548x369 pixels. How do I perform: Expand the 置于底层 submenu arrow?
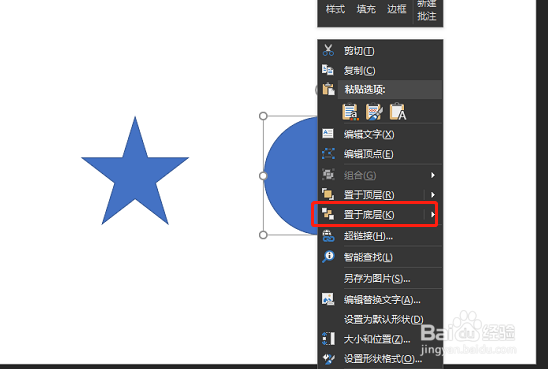coord(433,214)
